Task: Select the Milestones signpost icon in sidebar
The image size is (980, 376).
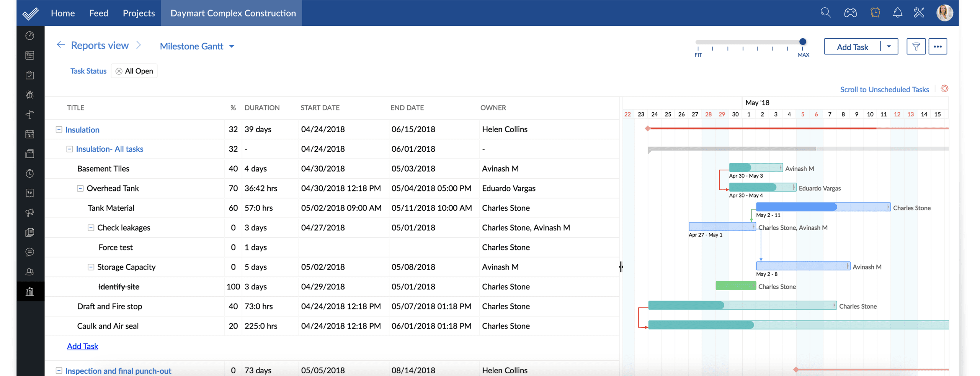Action: [30, 114]
